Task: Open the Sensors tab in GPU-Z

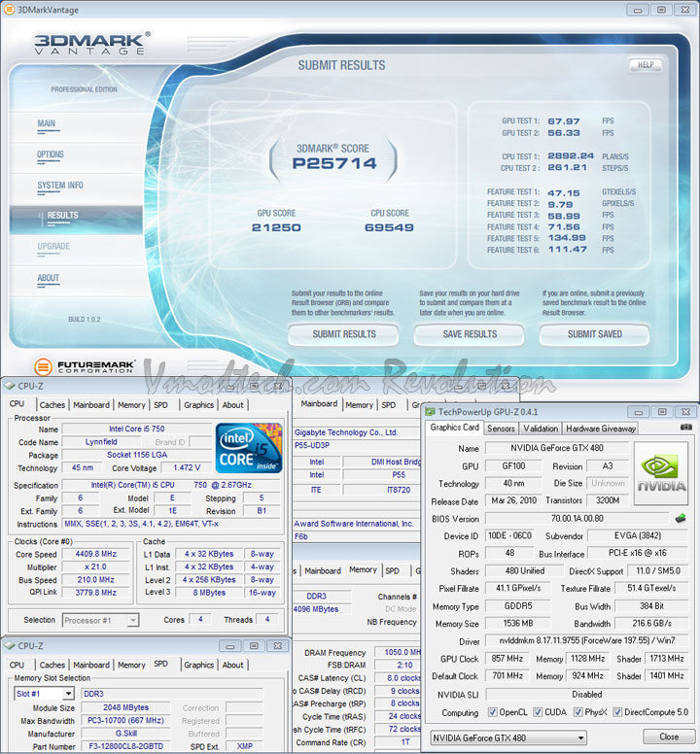Action: click(x=501, y=428)
